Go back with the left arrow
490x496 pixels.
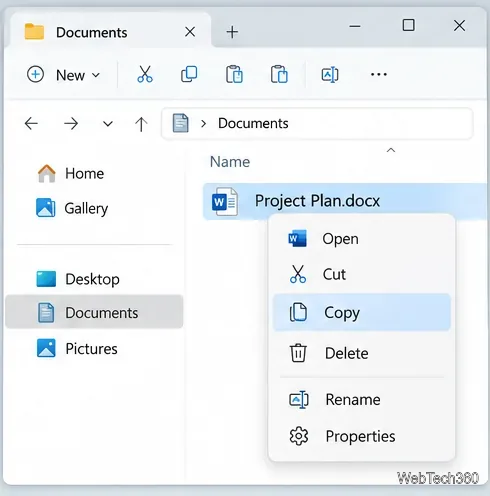31,124
